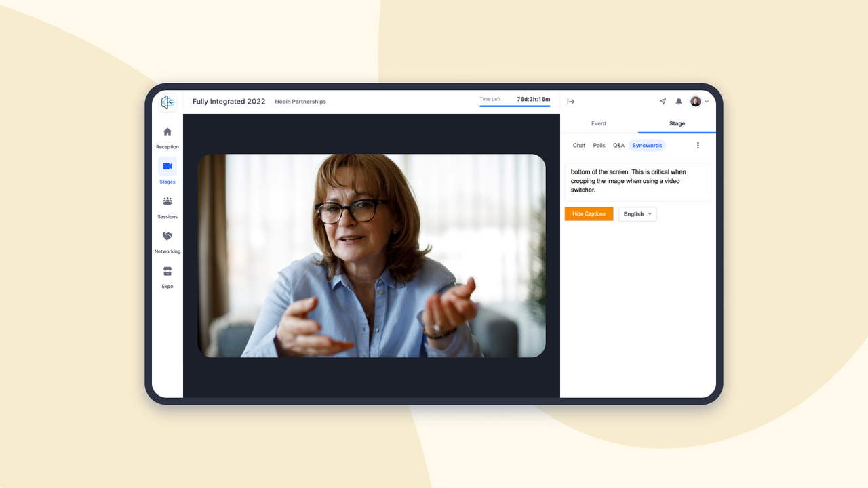The image size is (868, 488).
Task: Click your profile avatar picture
Action: (696, 101)
